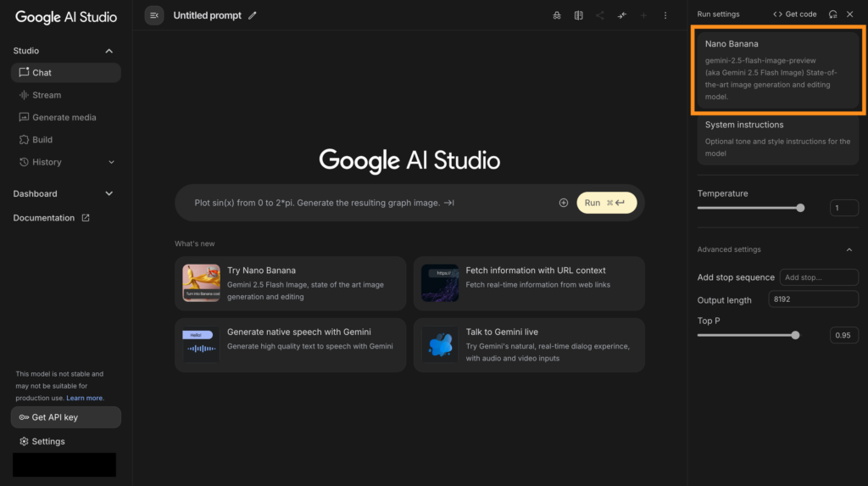Viewport: 868px width, 486px height.
Task: Adjust the Top P slider handle
Action: pyautogui.click(x=795, y=335)
